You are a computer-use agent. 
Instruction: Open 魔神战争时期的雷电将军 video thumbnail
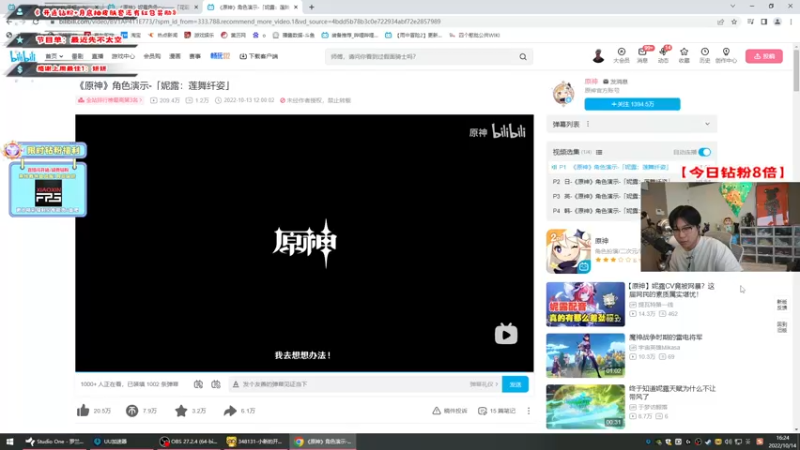pyautogui.click(x=585, y=356)
